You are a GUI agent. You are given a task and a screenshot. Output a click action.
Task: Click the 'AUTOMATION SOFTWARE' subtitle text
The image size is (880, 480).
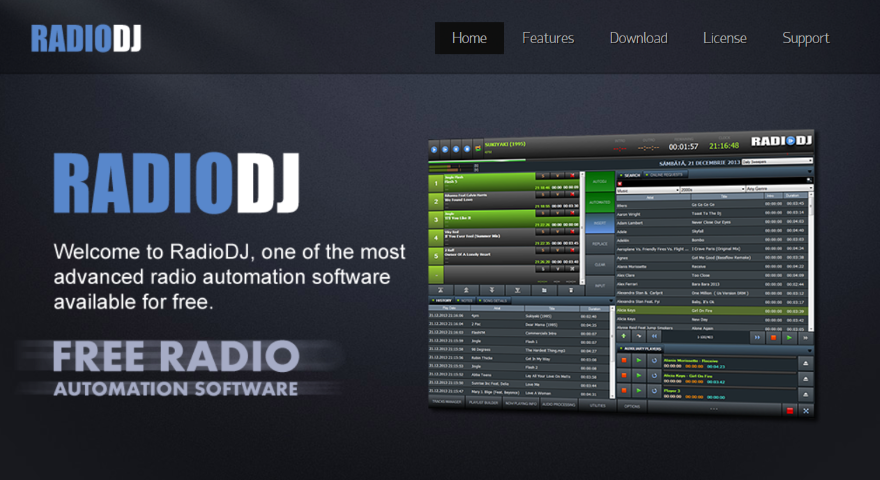(176, 388)
